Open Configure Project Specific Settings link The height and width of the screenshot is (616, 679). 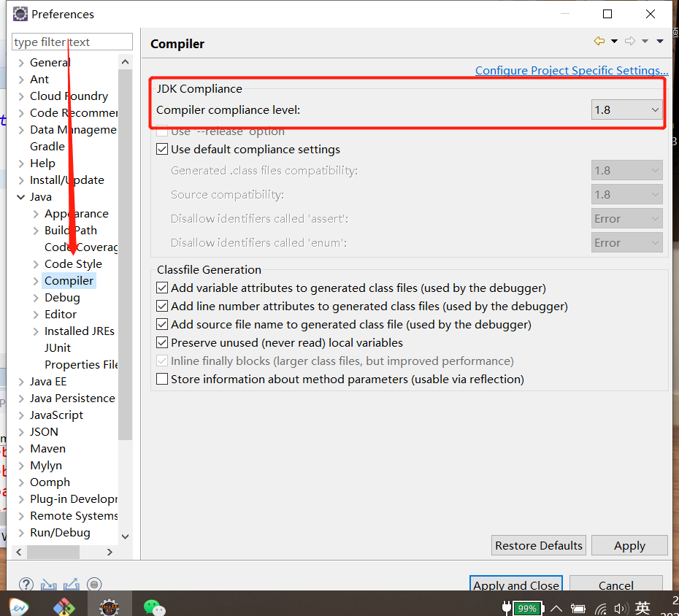click(572, 71)
